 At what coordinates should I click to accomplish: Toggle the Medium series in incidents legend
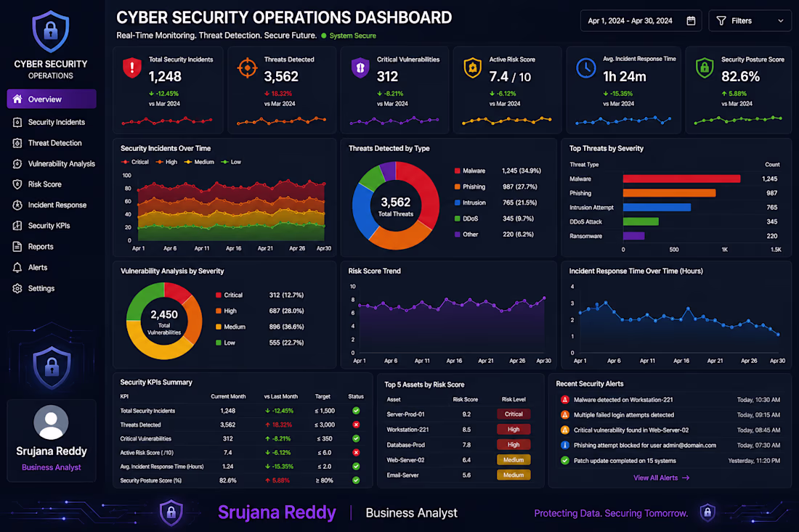199,162
